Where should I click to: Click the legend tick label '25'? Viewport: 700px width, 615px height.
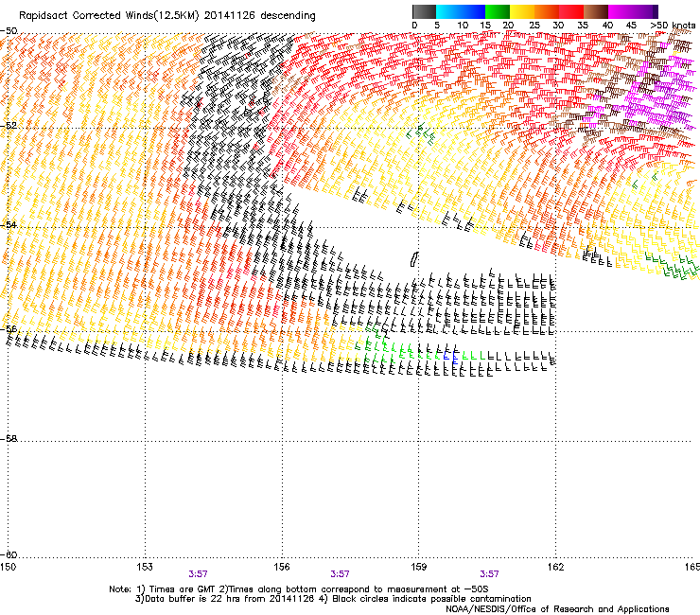tap(534, 26)
